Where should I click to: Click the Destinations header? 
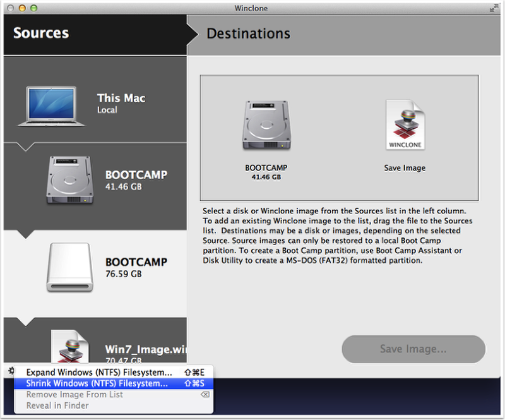tap(249, 33)
